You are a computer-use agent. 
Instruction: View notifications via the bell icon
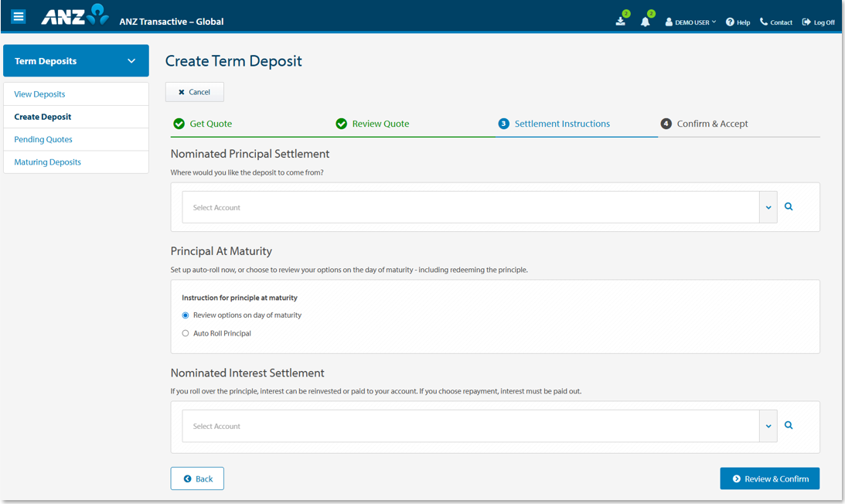(x=646, y=22)
